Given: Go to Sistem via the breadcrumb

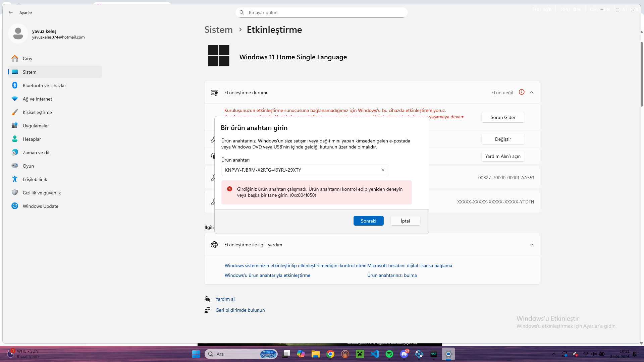Looking at the screenshot, I should (x=218, y=29).
